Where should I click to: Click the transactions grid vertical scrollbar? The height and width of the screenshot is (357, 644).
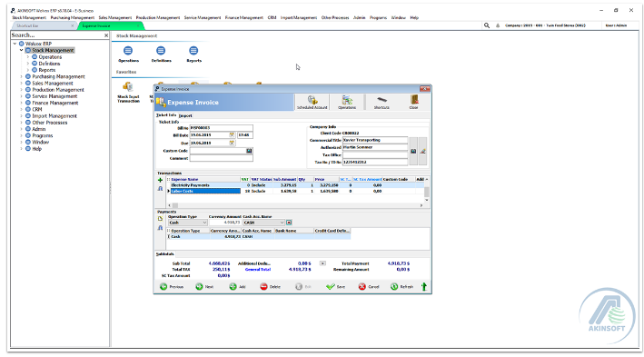click(x=427, y=190)
